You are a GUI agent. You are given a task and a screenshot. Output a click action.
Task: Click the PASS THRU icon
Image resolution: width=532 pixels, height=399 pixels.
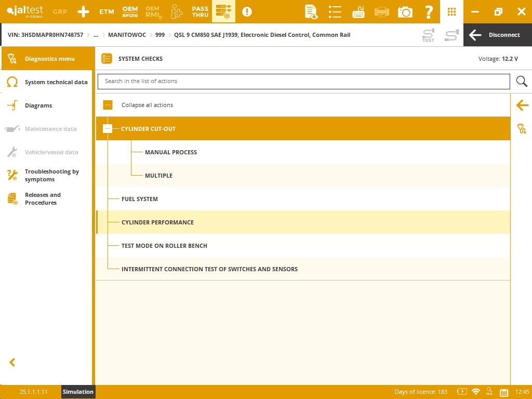coord(200,11)
